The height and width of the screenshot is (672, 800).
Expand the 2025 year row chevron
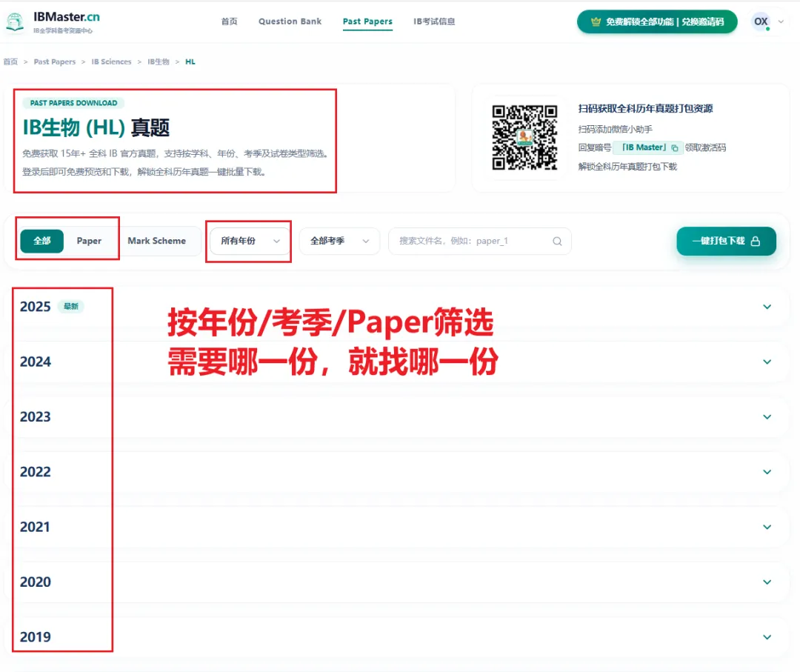(767, 307)
